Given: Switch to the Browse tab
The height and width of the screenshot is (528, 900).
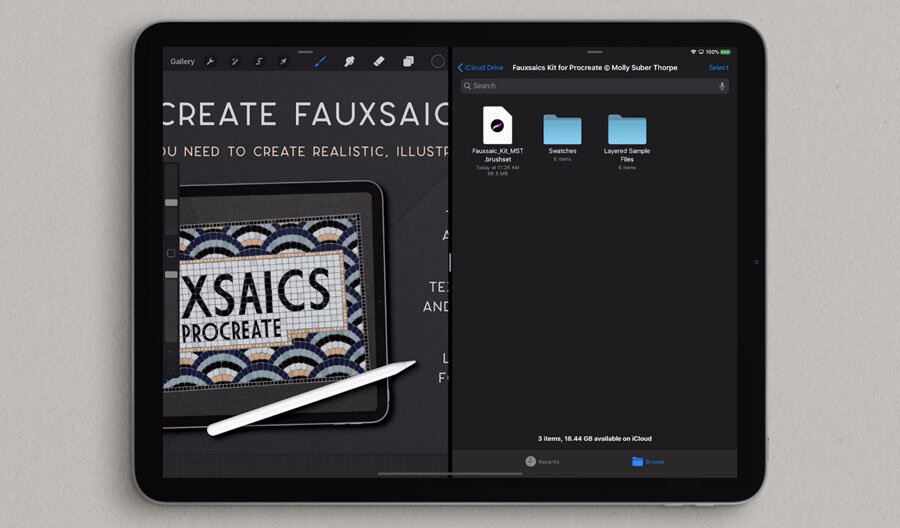Looking at the screenshot, I should point(647,461).
